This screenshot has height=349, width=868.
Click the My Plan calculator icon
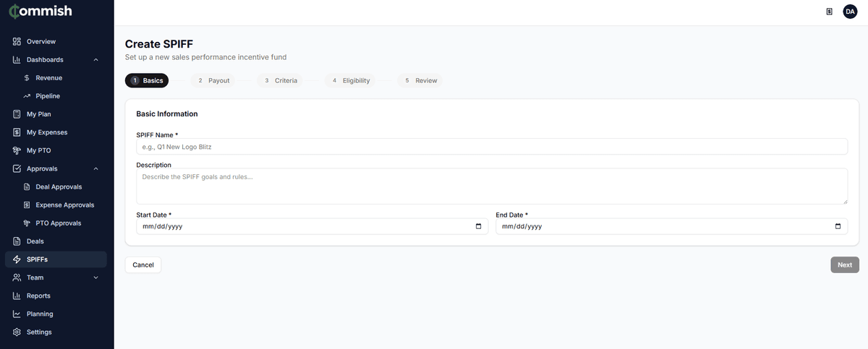pyautogui.click(x=17, y=114)
